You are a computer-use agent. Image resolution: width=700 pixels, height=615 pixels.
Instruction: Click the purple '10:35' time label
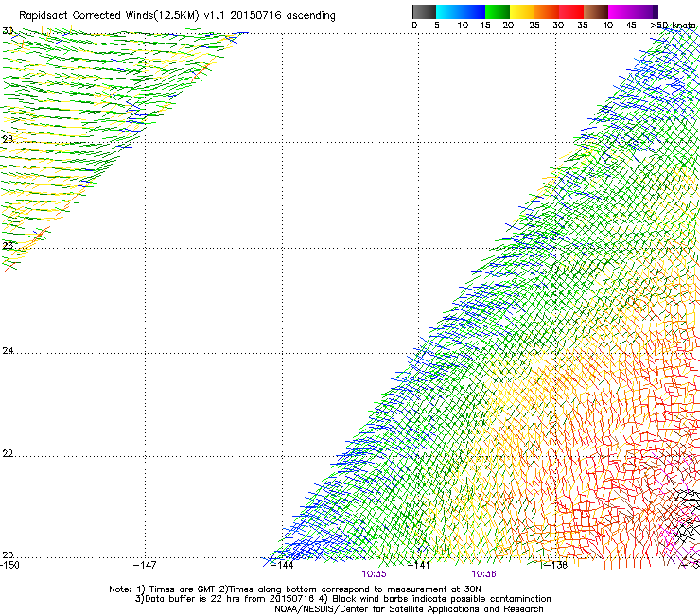pyautogui.click(x=374, y=574)
